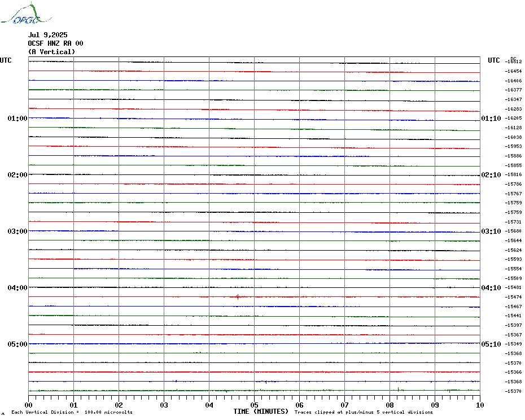Click the '02' minute label on the time axis
The height and width of the screenshot is (420, 525).
coord(119,405)
